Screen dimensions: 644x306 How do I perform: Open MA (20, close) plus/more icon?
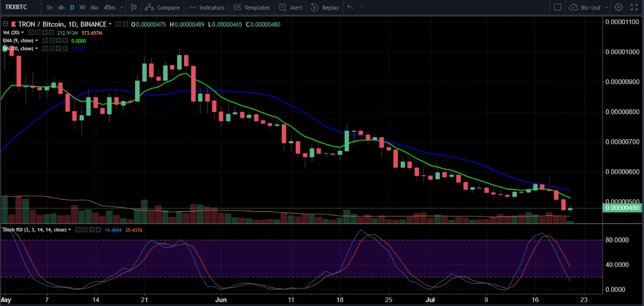coord(58,48)
